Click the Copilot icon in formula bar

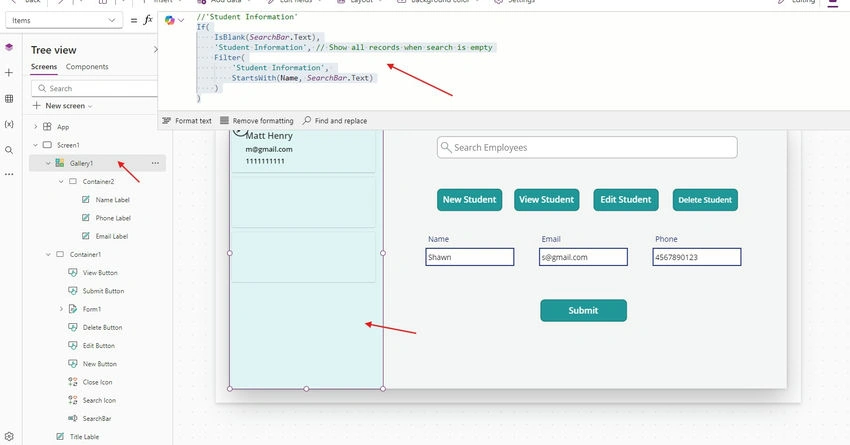click(x=170, y=20)
